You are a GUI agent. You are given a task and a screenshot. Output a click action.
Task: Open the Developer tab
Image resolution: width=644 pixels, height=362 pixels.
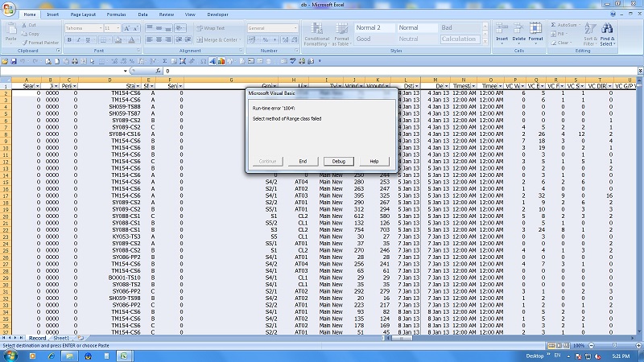tap(217, 14)
